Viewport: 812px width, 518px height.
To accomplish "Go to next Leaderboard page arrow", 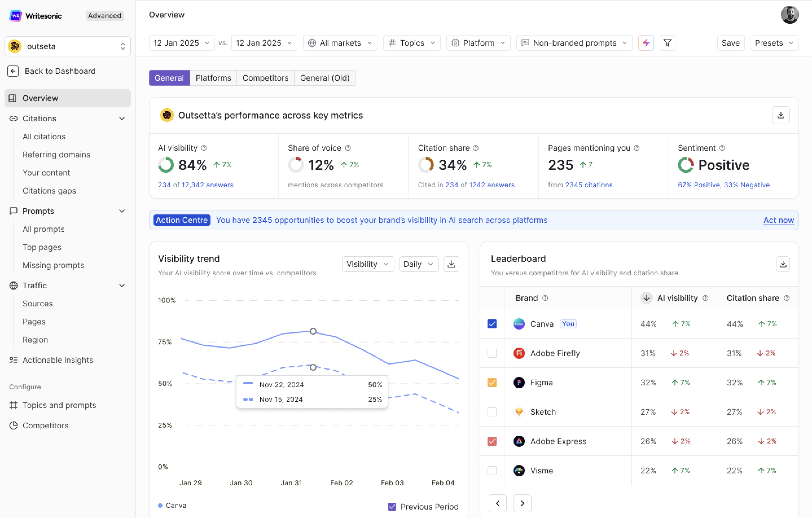I will [x=522, y=503].
